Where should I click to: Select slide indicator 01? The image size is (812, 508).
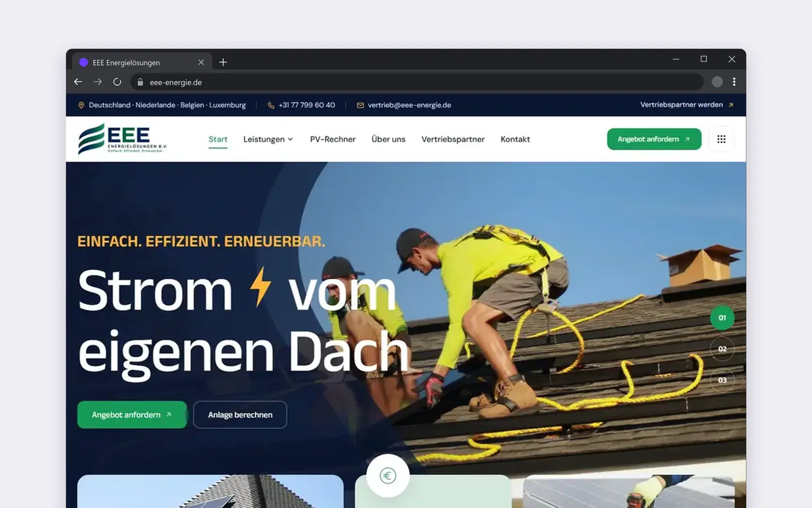point(722,318)
